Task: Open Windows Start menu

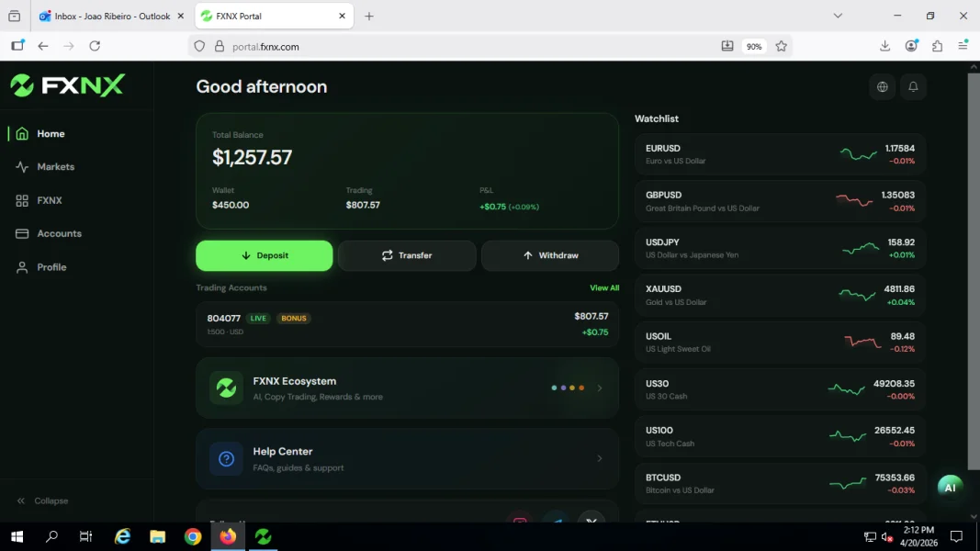Action: click(x=17, y=536)
